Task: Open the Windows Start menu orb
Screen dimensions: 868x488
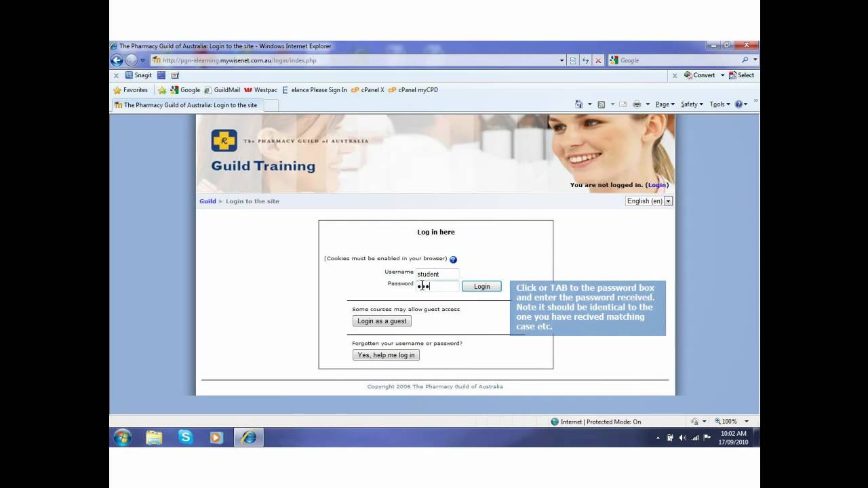Action: (x=122, y=438)
